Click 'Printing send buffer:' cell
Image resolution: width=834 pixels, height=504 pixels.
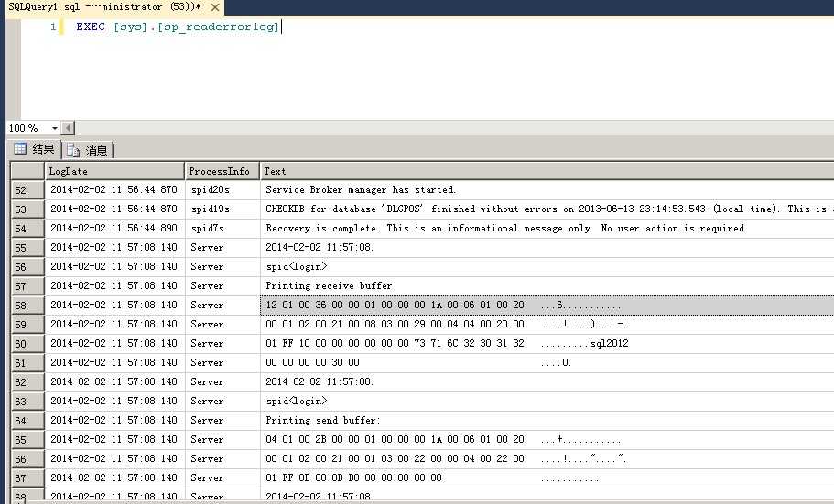coord(547,420)
